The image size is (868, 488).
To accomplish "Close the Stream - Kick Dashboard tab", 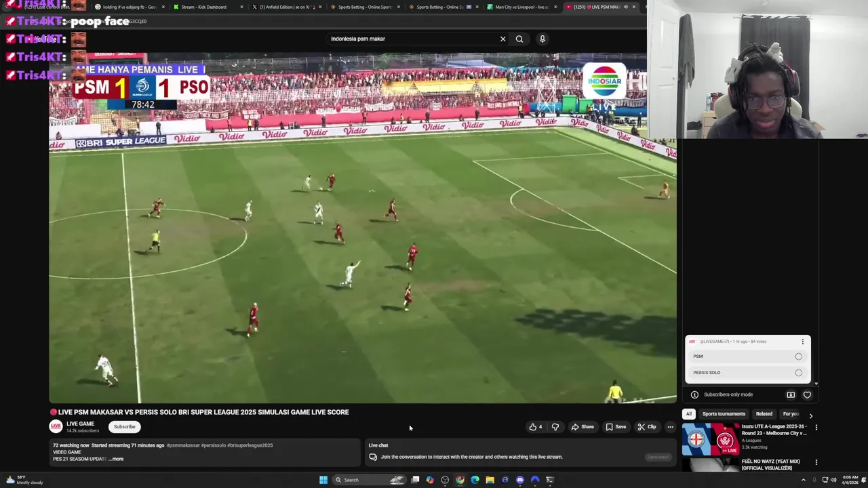I will click(x=241, y=7).
